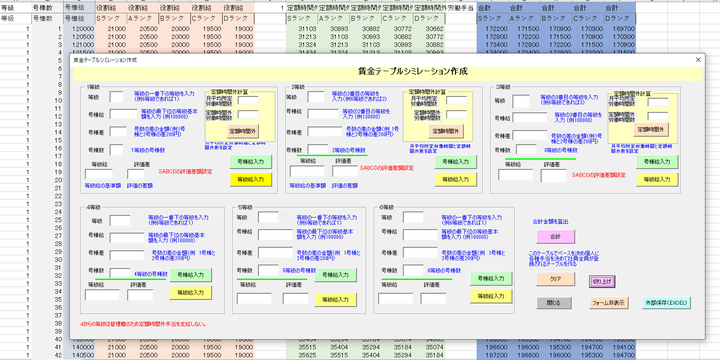Click yellow 等級給入力 button in 6等級 group
The width and height of the screenshot is (720, 360).
click(491, 296)
